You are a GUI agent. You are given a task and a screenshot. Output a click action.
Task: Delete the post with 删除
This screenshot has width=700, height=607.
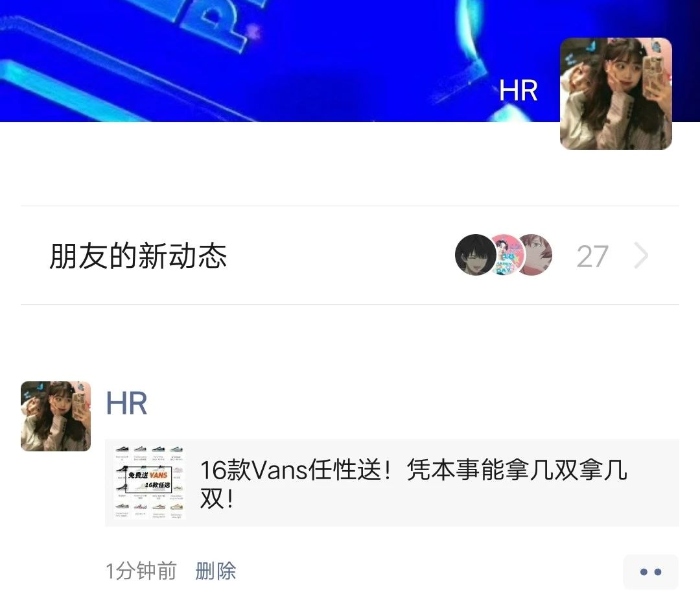click(216, 571)
